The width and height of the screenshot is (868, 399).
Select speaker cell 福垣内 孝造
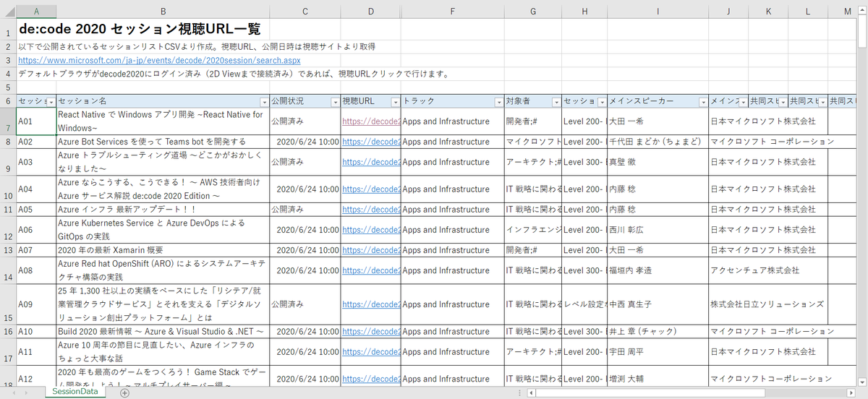(658, 270)
